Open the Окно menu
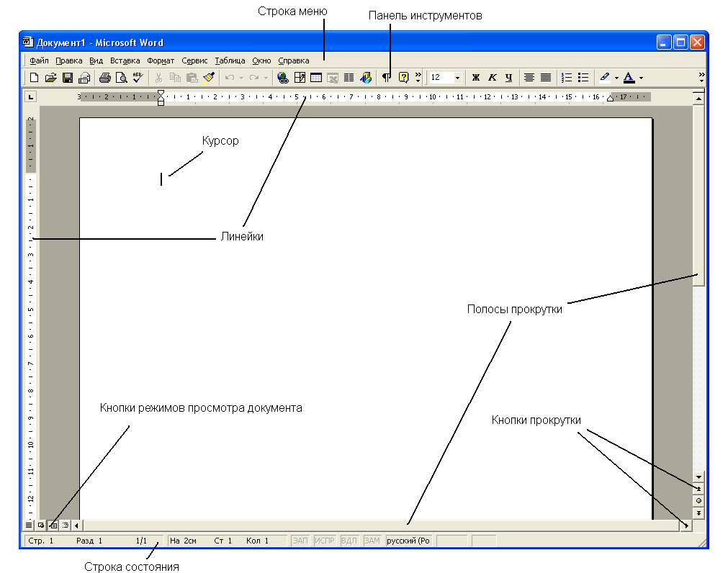This screenshot has width=728, height=573. point(261,60)
